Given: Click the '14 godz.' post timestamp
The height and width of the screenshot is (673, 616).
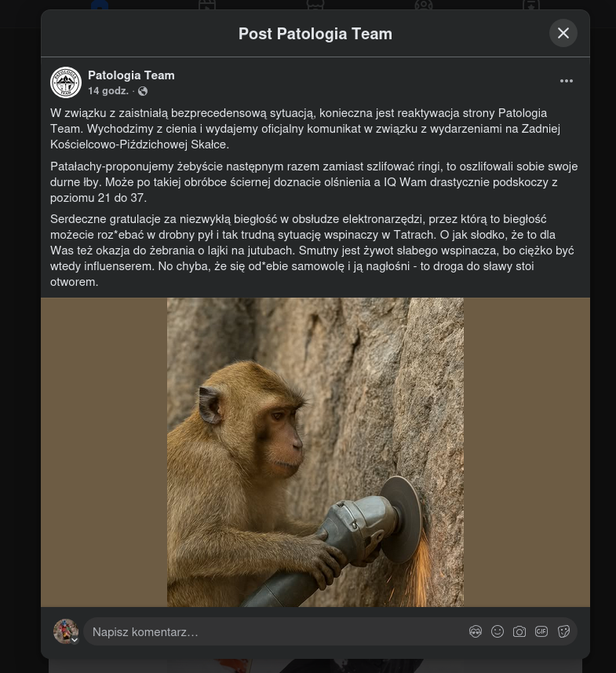Looking at the screenshot, I should (x=108, y=91).
